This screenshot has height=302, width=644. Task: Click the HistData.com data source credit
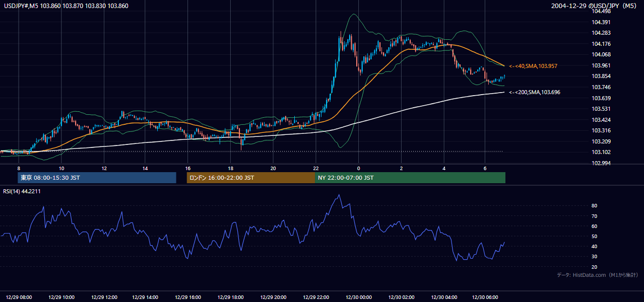pos(598,275)
